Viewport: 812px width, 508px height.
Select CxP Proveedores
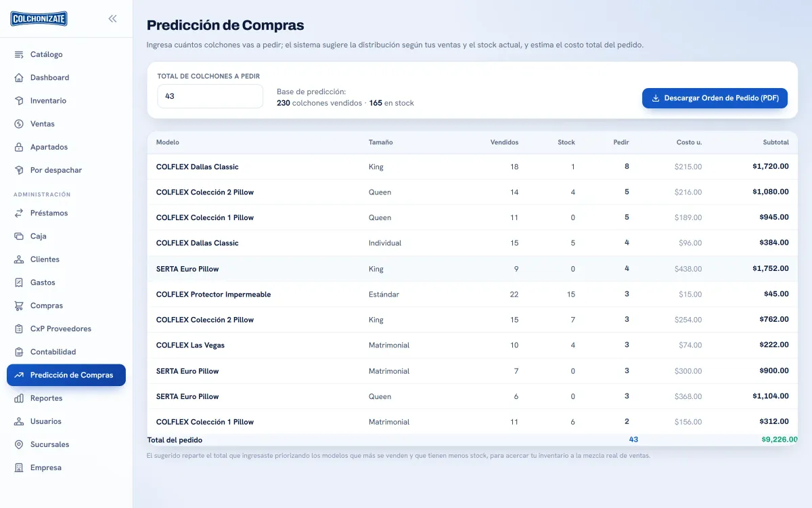coord(66,329)
